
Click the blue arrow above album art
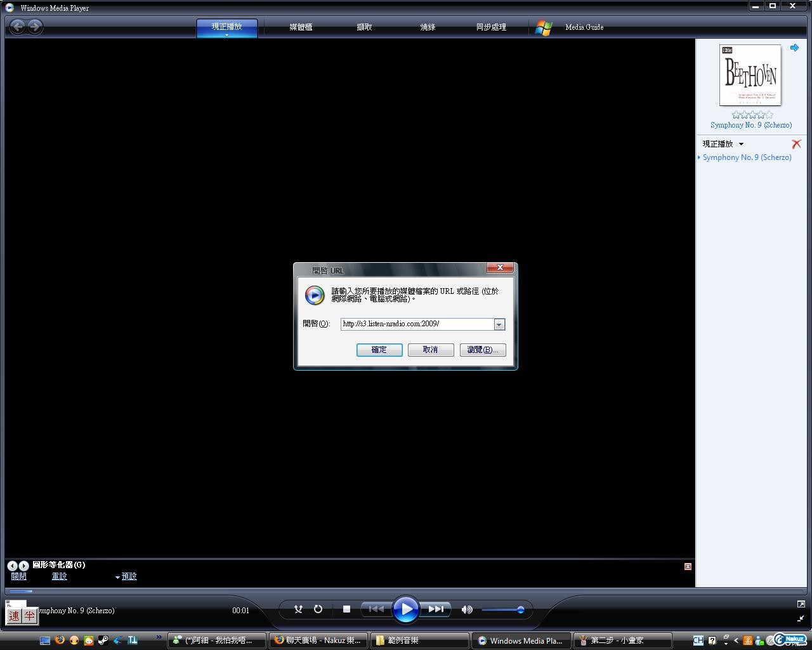pyautogui.click(x=794, y=48)
